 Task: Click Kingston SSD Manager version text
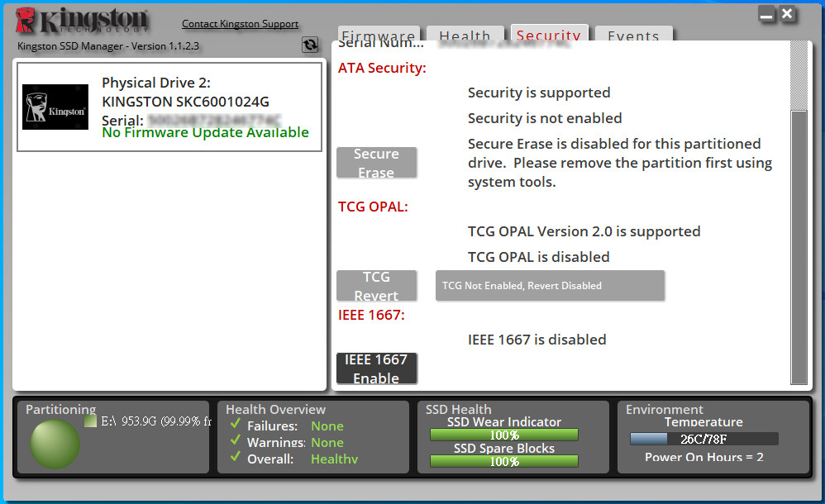[107, 45]
